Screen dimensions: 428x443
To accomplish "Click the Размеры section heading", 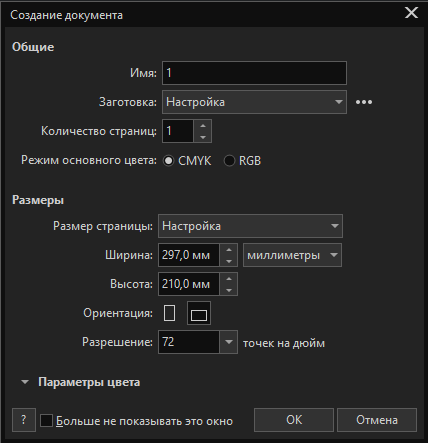I will (x=38, y=200).
